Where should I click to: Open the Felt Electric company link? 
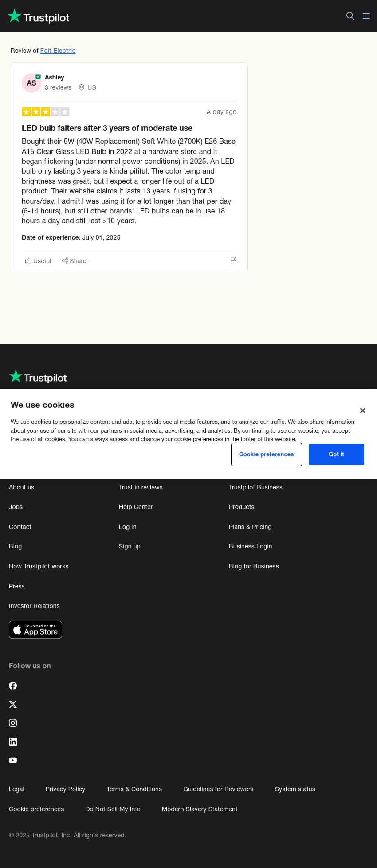point(58,51)
